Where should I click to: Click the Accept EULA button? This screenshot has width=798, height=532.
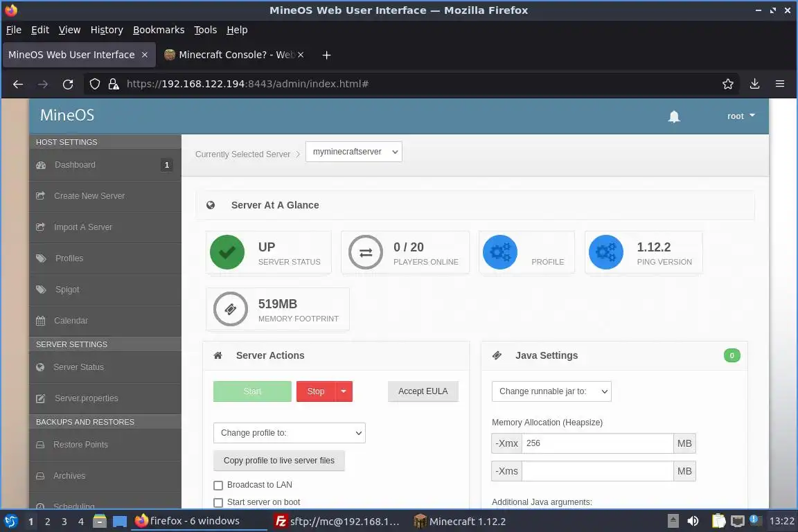[423, 391]
